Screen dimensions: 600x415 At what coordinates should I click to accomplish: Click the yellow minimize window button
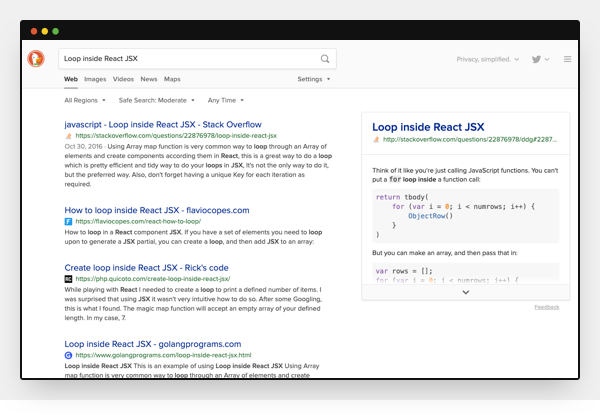tap(45, 31)
